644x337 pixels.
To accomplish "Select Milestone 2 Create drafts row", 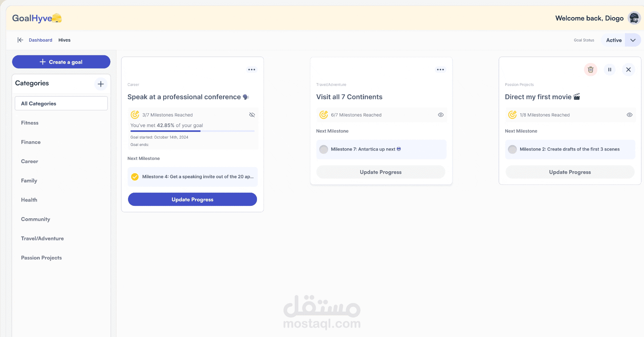I will [x=570, y=149].
